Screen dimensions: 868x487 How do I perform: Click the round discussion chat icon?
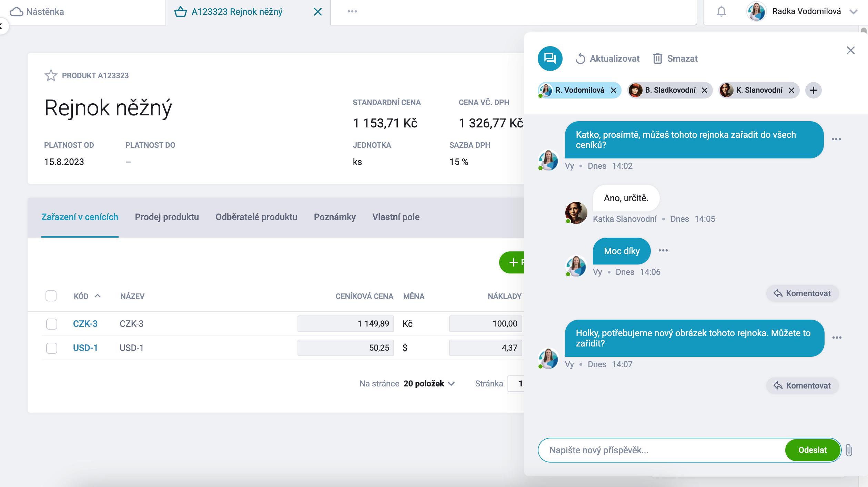(550, 59)
